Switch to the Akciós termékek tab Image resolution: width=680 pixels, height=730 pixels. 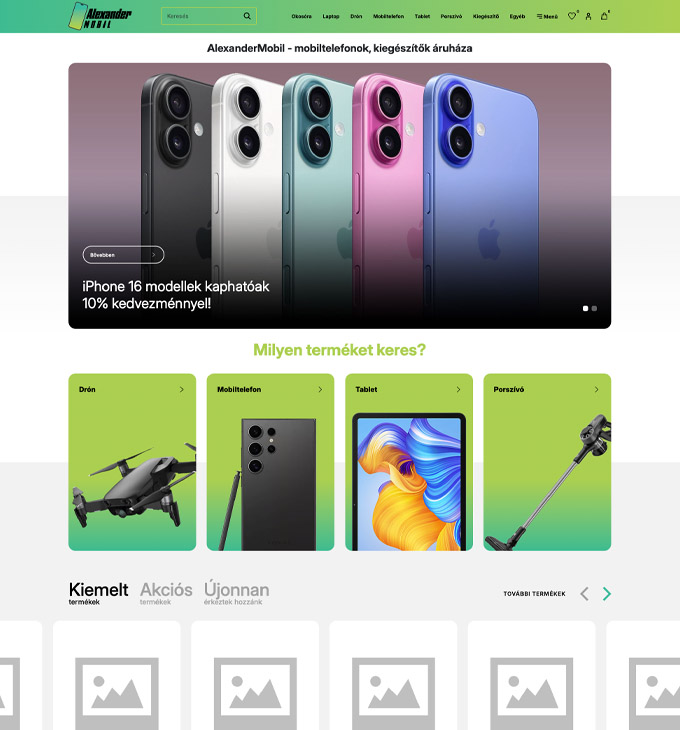pyautogui.click(x=166, y=593)
